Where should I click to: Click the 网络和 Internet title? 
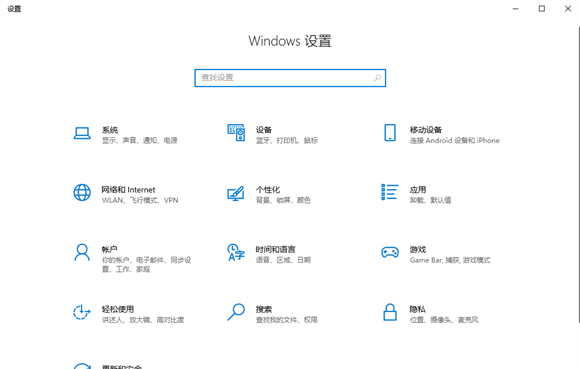128,190
